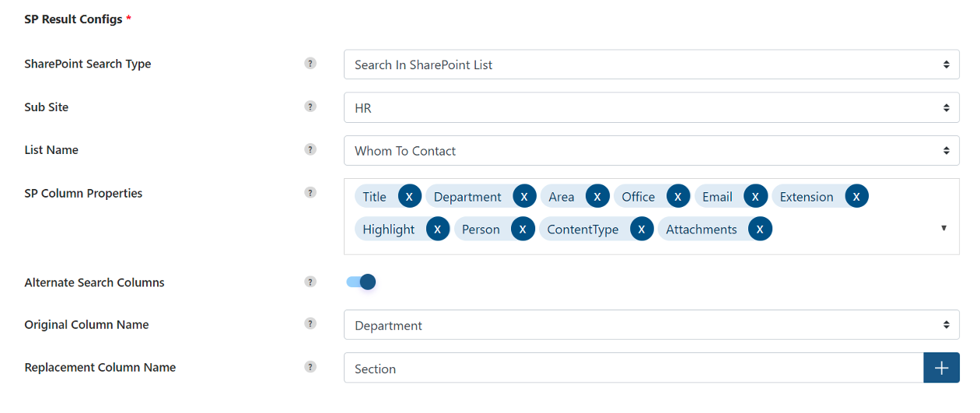Click the Replacement Column Name text field
Viewport: 980px width, 413px height.
pyautogui.click(x=634, y=368)
